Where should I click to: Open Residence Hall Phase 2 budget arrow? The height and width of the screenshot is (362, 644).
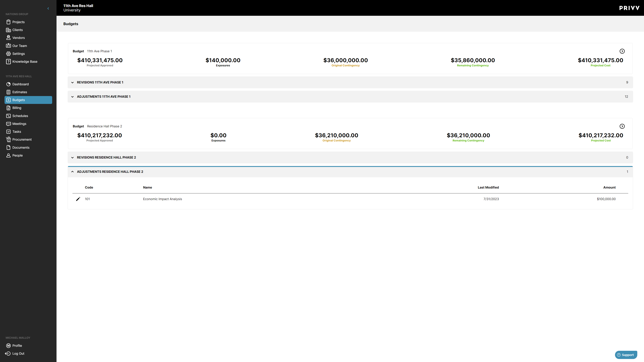pos(622,126)
